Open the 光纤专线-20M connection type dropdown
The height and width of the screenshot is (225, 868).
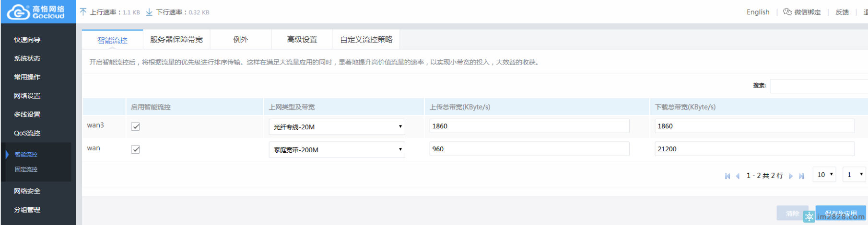[x=337, y=127]
